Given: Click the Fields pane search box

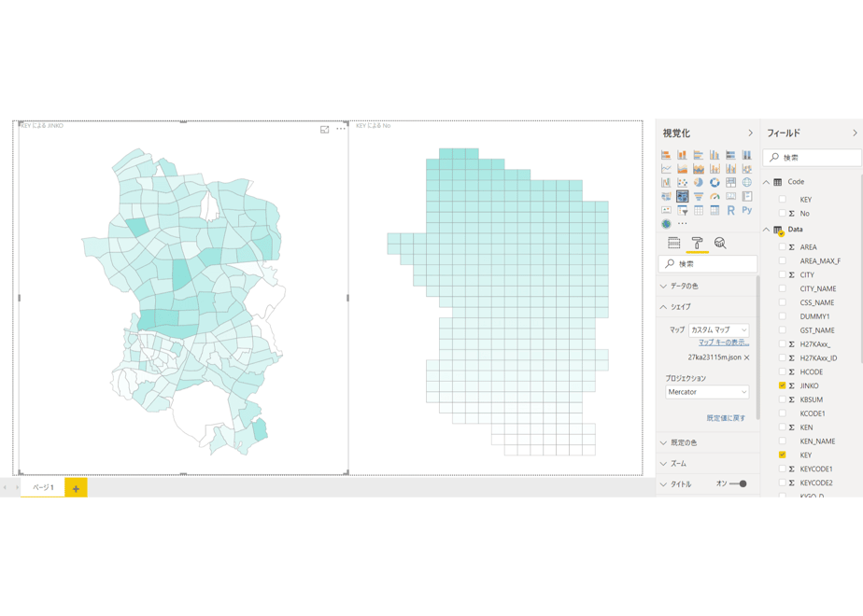Looking at the screenshot, I should point(813,158).
